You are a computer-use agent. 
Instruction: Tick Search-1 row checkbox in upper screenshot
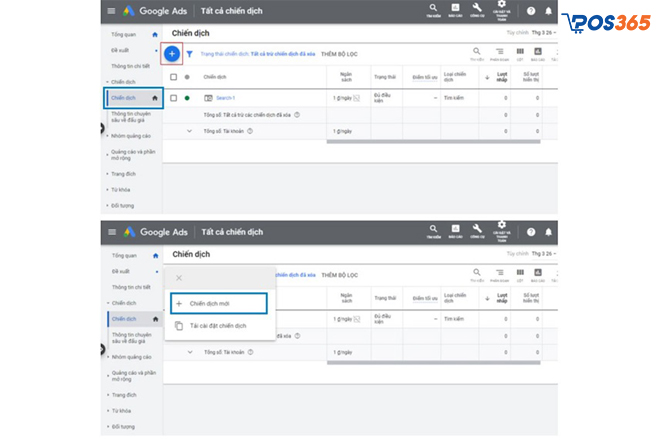pos(173,98)
